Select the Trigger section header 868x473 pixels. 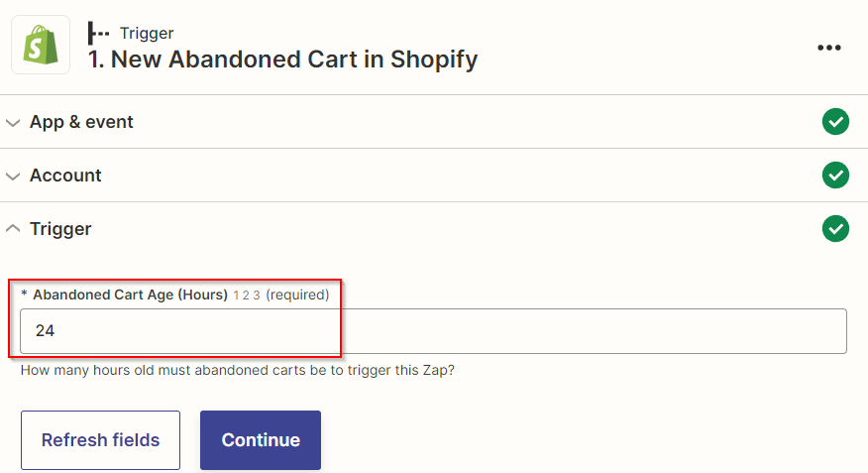(434, 229)
